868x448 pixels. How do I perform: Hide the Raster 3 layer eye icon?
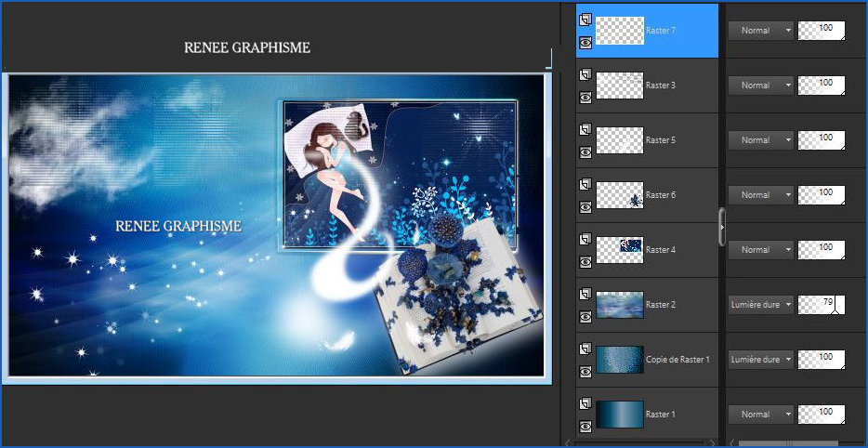(x=585, y=97)
